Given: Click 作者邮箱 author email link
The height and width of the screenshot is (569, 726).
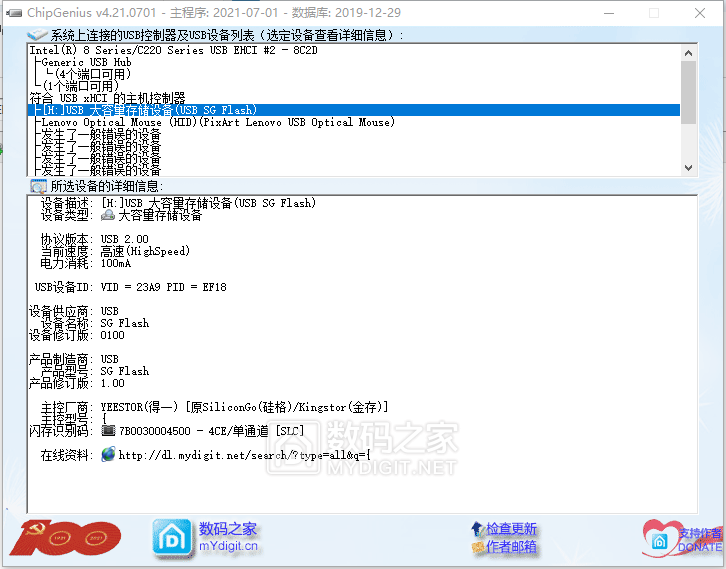Looking at the screenshot, I should [x=511, y=547].
